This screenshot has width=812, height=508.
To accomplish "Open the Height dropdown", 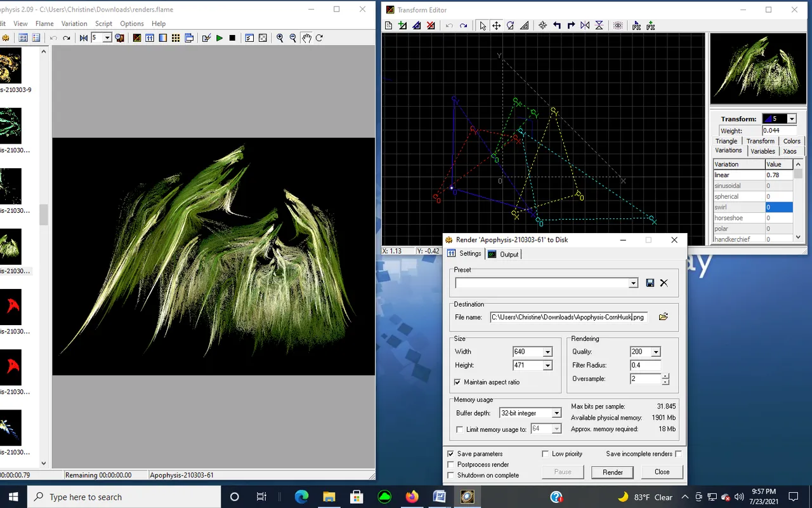I will coord(547,366).
